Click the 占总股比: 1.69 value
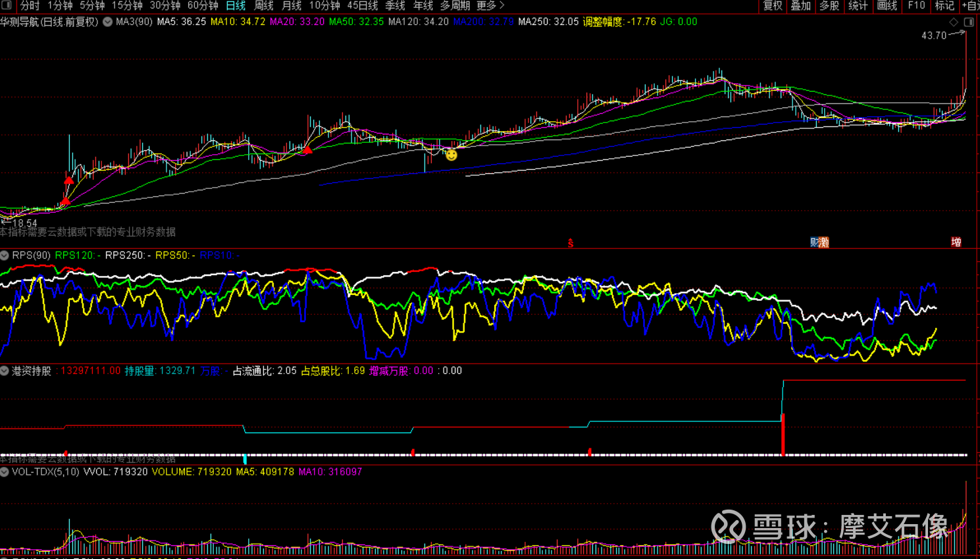This screenshot has width=980, height=559. 333,371
